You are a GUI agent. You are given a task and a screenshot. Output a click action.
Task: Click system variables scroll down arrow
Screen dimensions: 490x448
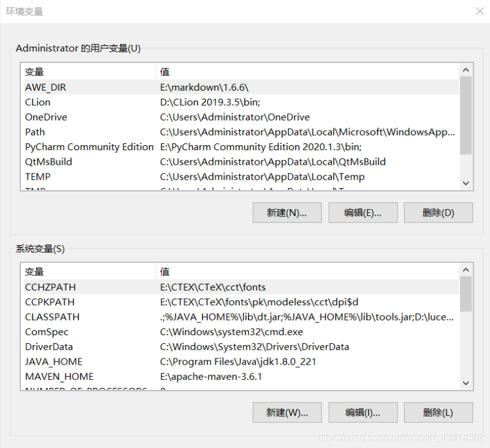(x=466, y=383)
